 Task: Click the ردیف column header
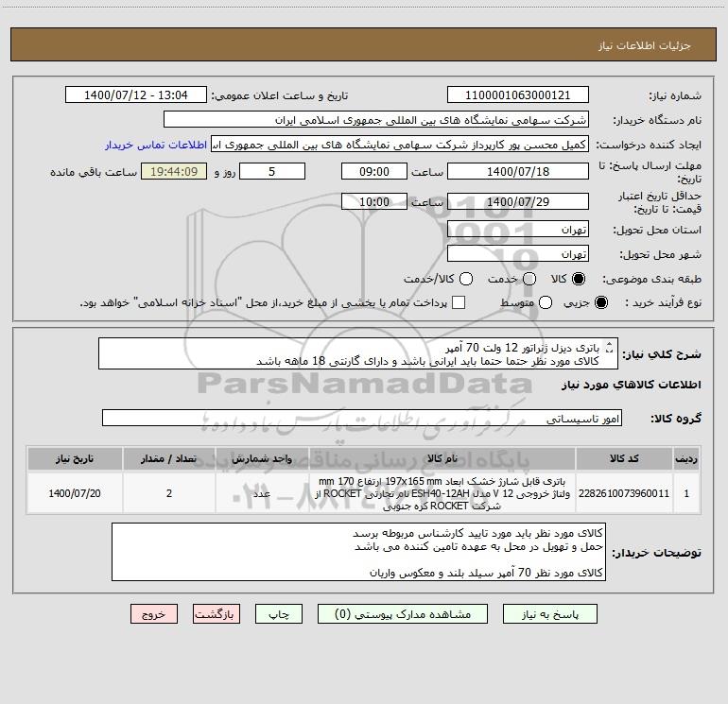click(x=686, y=458)
